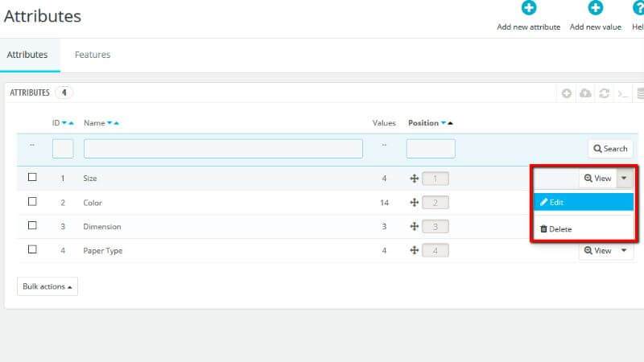644x362 pixels.
Task: Open the Bulk actions dropdown
Action: tap(47, 286)
